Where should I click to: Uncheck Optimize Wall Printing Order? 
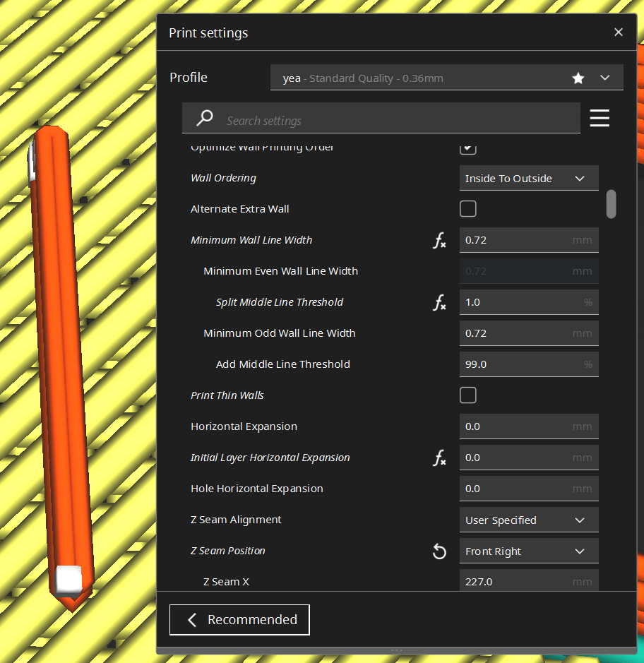467,148
